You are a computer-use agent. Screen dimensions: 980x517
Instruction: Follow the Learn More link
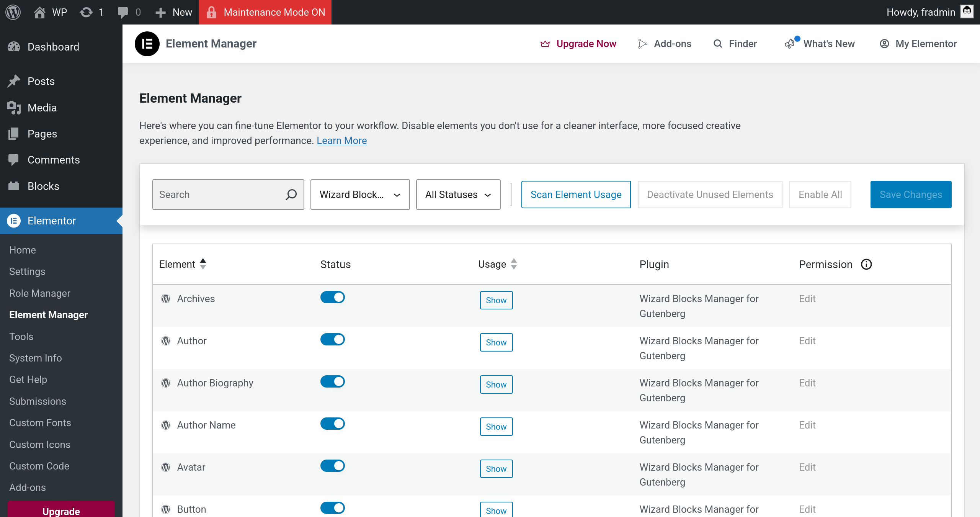342,141
